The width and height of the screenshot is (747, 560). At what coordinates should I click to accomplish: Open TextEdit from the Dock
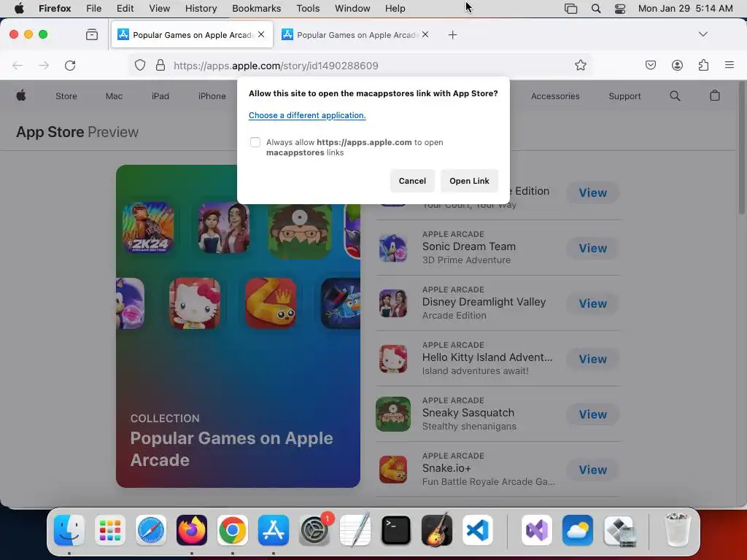coord(355,530)
